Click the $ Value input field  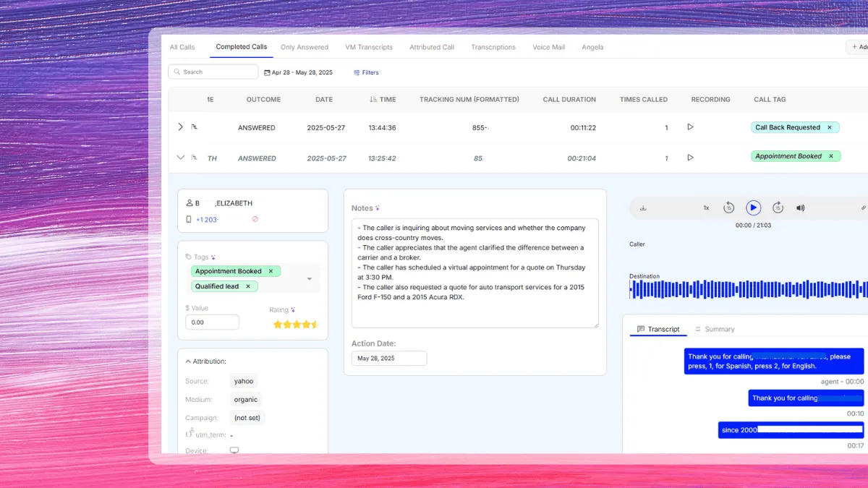[212, 322]
